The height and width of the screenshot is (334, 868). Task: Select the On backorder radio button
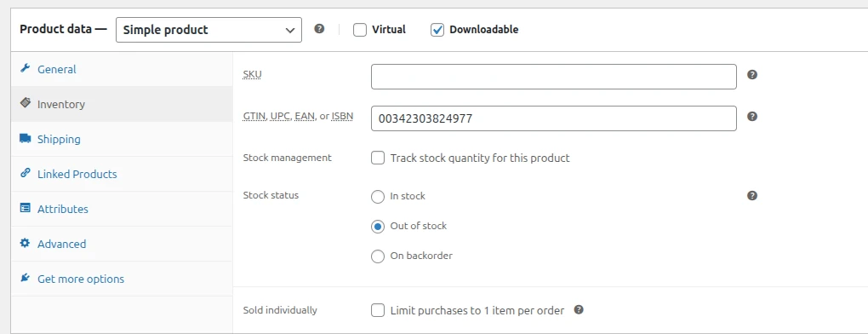[x=378, y=256]
